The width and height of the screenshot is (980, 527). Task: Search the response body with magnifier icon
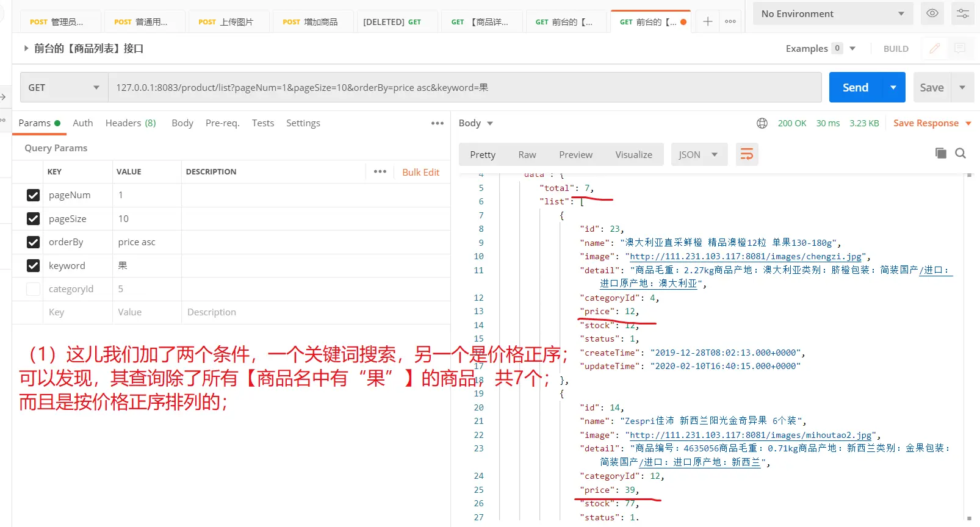(x=960, y=153)
